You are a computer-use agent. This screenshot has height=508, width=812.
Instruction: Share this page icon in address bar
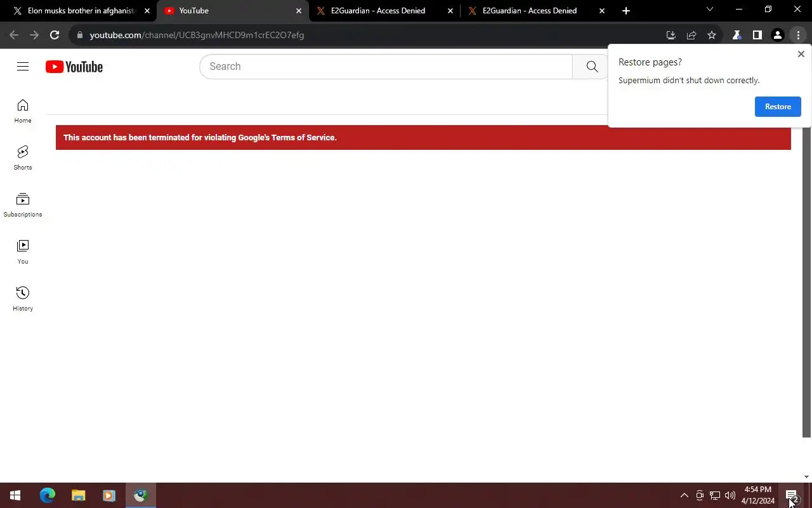coord(691,35)
